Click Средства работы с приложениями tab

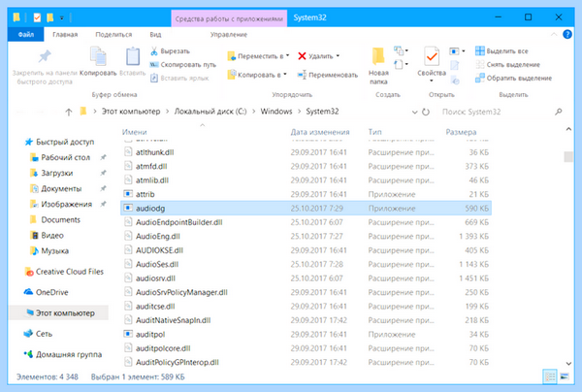(229, 18)
